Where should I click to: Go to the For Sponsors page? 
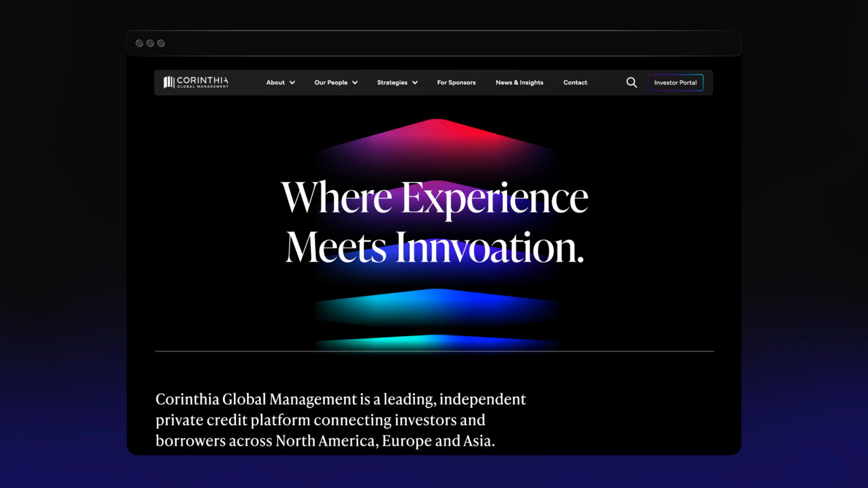click(456, 82)
